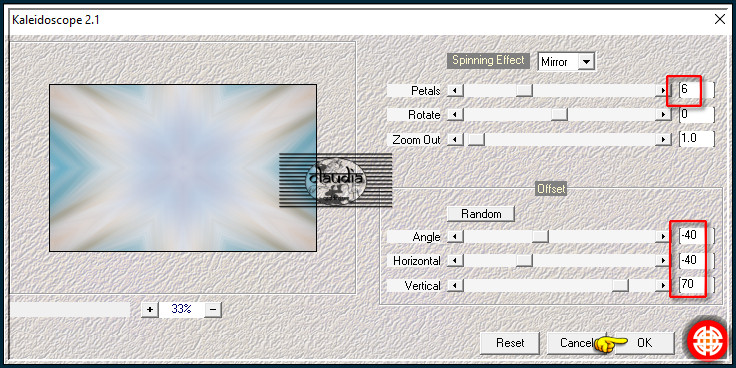Close the Kaleidoscope 2.1 dialog
This screenshot has width=736, height=368.
pyautogui.click(x=719, y=19)
